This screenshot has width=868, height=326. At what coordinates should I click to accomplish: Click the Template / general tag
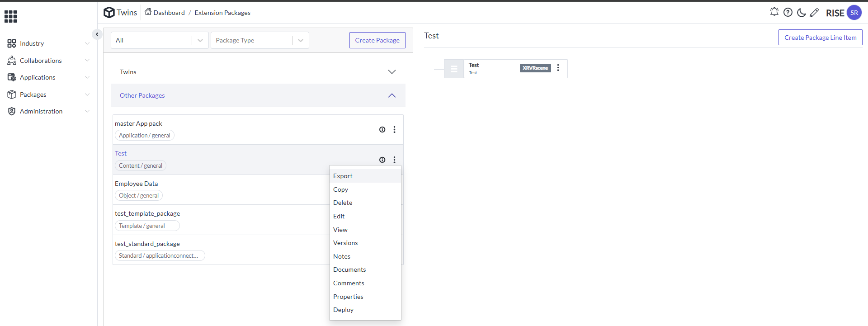pos(147,226)
